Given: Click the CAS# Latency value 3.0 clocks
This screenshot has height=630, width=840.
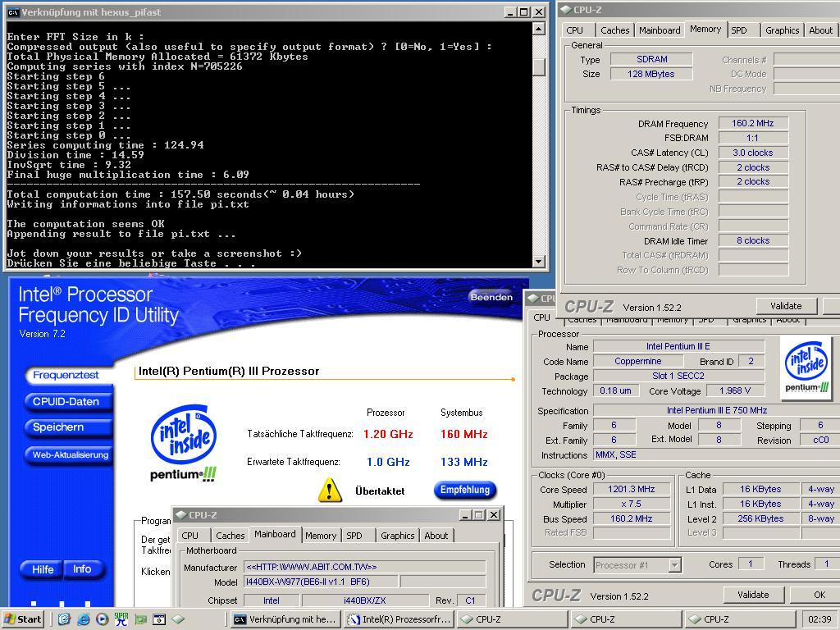Looking at the screenshot, I should tap(753, 153).
